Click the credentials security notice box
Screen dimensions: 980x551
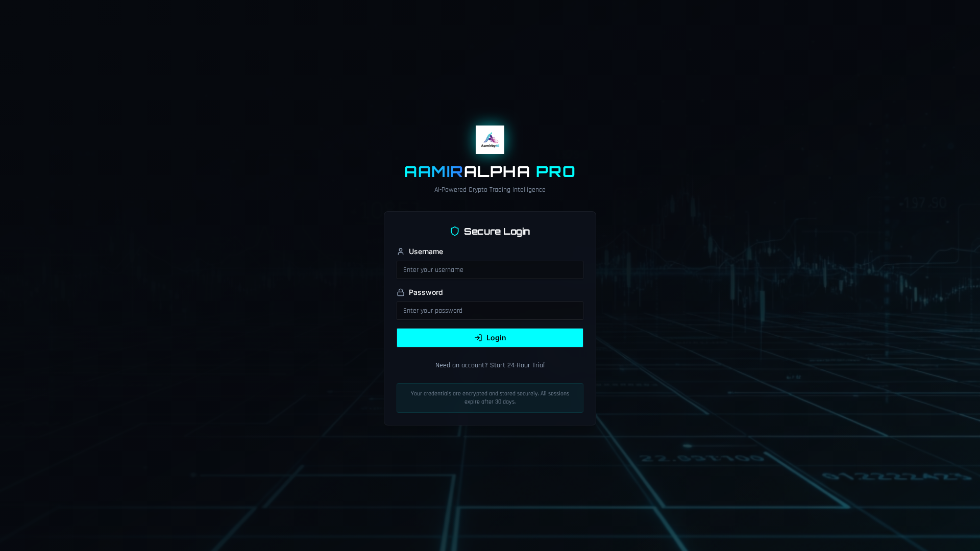489,397
